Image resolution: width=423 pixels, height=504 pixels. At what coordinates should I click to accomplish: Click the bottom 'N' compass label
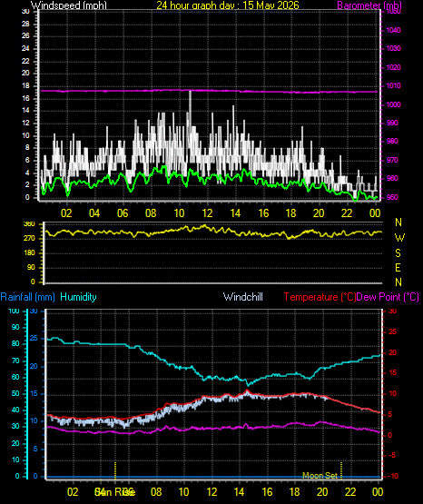(x=398, y=282)
